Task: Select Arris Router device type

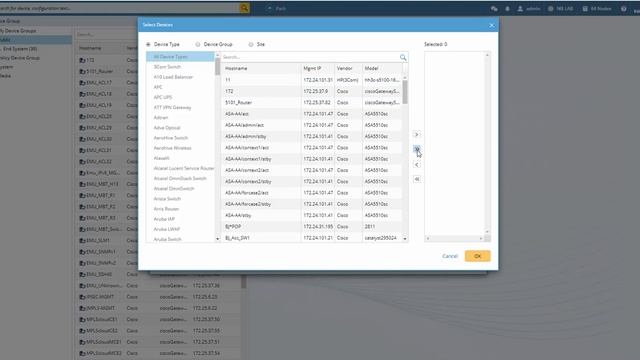Action: (180, 209)
